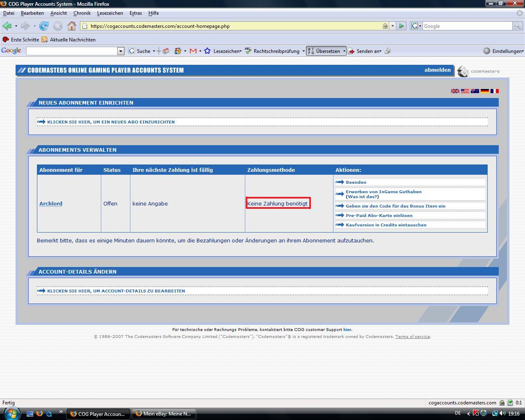525x420 pixels.
Task: Show hidden tray icons arrow
Action: [x=468, y=413]
